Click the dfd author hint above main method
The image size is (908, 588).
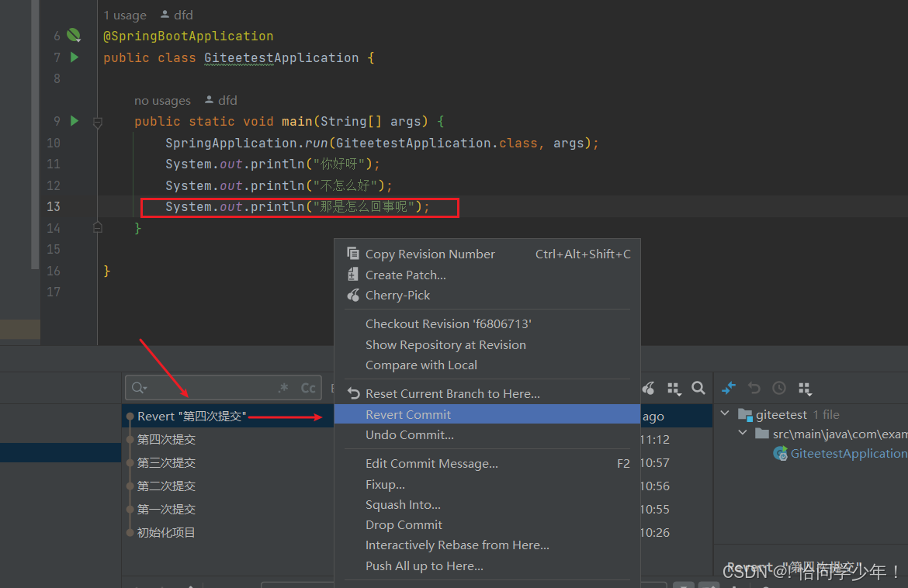[221, 101]
